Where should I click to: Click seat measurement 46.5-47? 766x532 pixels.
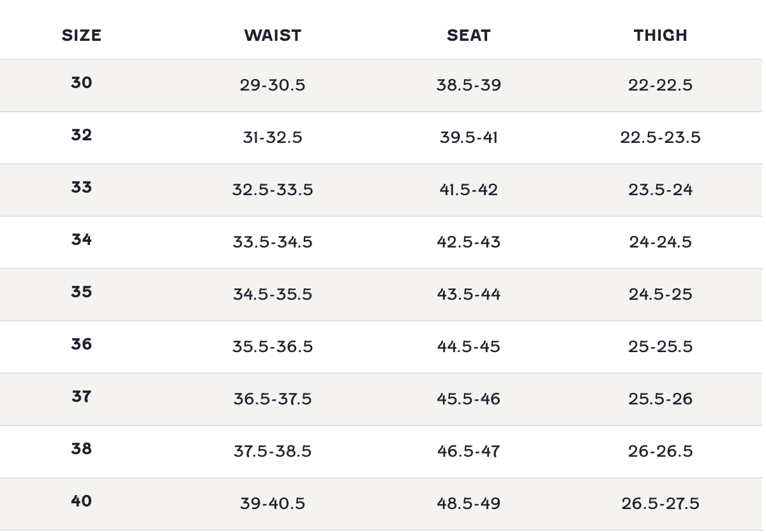(469, 451)
